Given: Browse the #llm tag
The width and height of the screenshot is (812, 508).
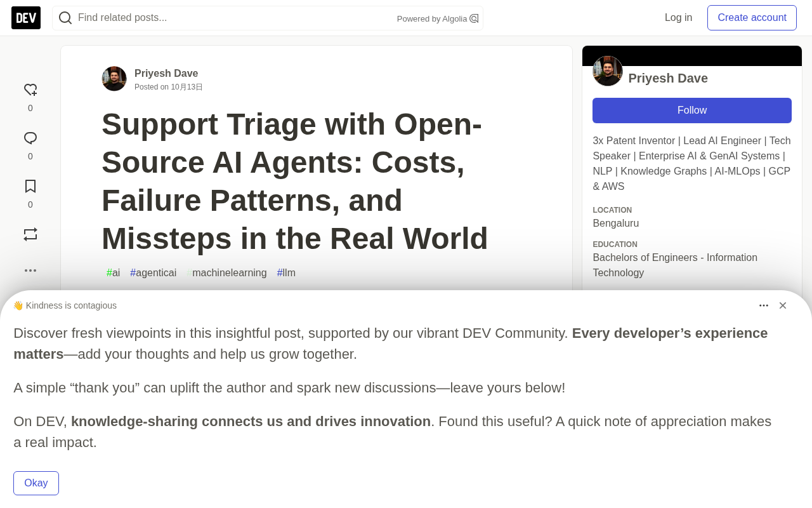Looking at the screenshot, I should 286,273.
